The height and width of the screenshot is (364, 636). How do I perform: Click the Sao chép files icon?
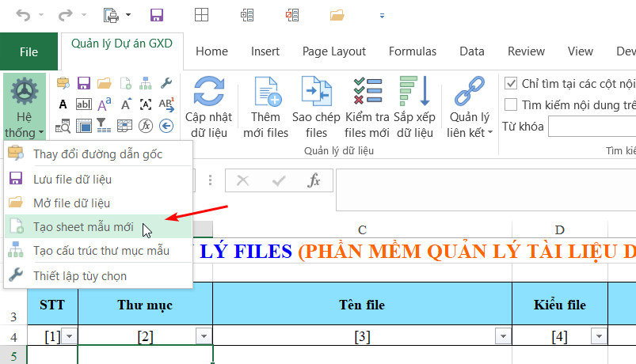316,92
